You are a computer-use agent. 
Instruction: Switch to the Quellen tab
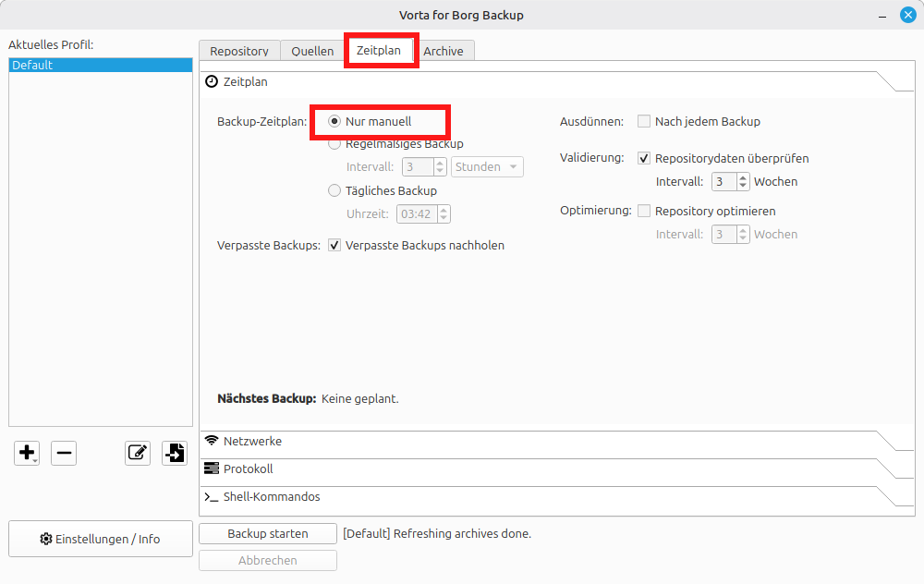[312, 51]
